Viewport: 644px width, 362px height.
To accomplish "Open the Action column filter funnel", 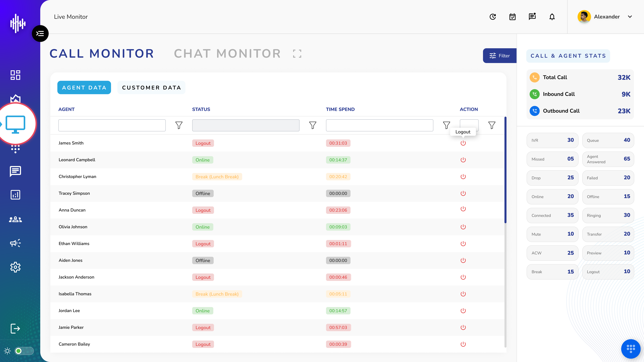I will pyautogui.click(x=492, y=125).
